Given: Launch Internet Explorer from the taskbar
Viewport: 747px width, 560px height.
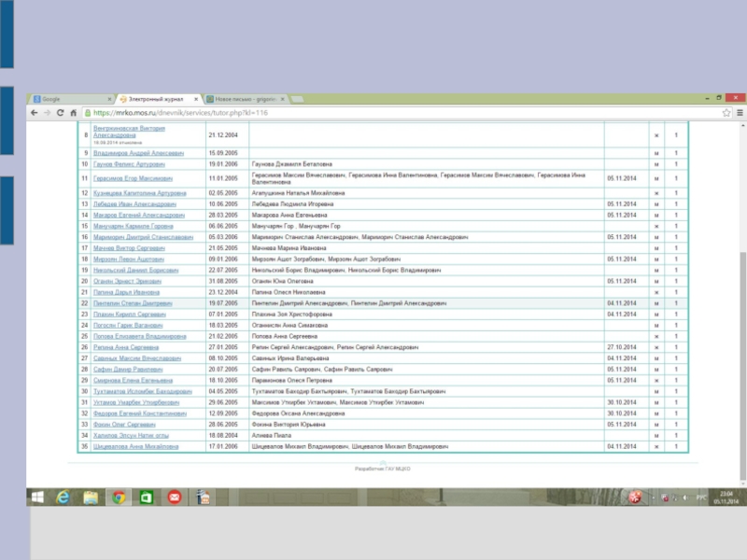Looking at the screenshot, I should tap(64, 498).
